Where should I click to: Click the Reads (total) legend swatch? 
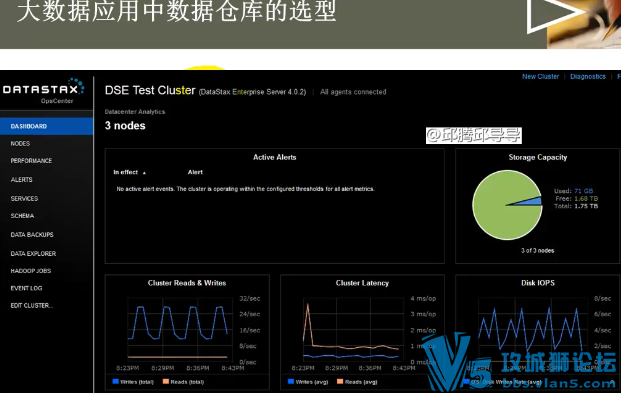tap(166, 382)
